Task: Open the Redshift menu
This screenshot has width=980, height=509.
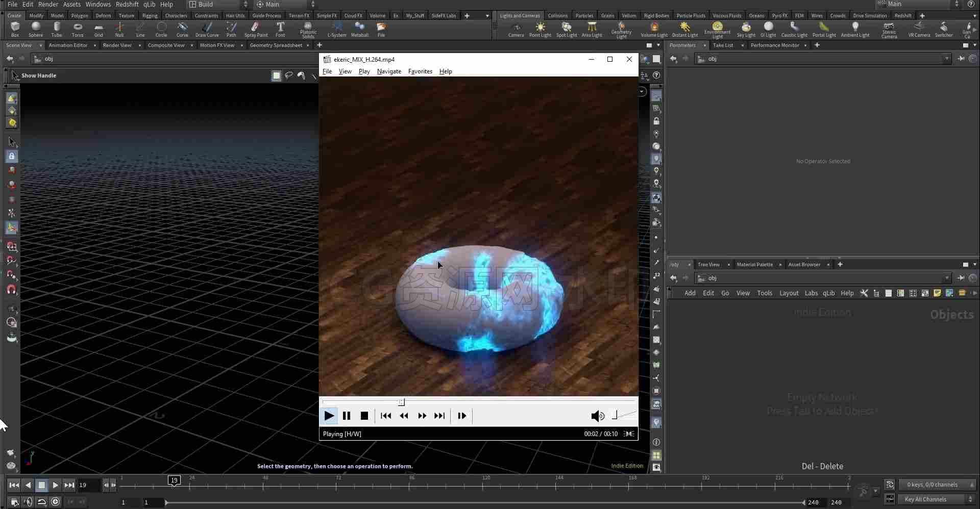Action: point(127,4)
